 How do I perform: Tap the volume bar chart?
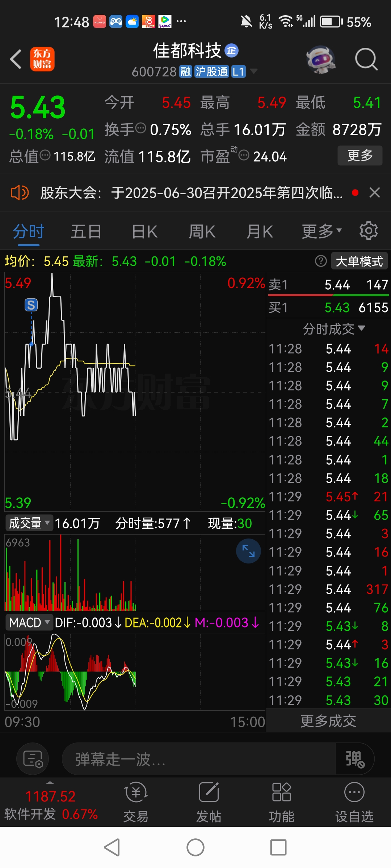pos(135,573)
